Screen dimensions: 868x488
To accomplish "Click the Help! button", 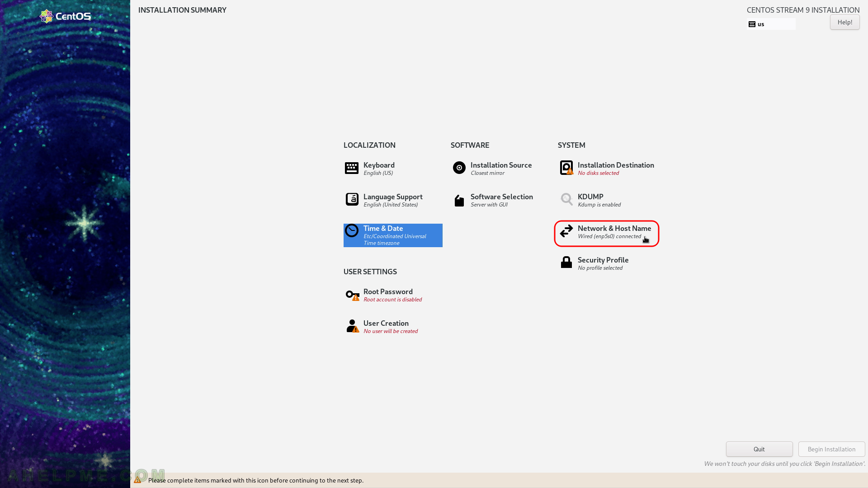I will 844,22.
